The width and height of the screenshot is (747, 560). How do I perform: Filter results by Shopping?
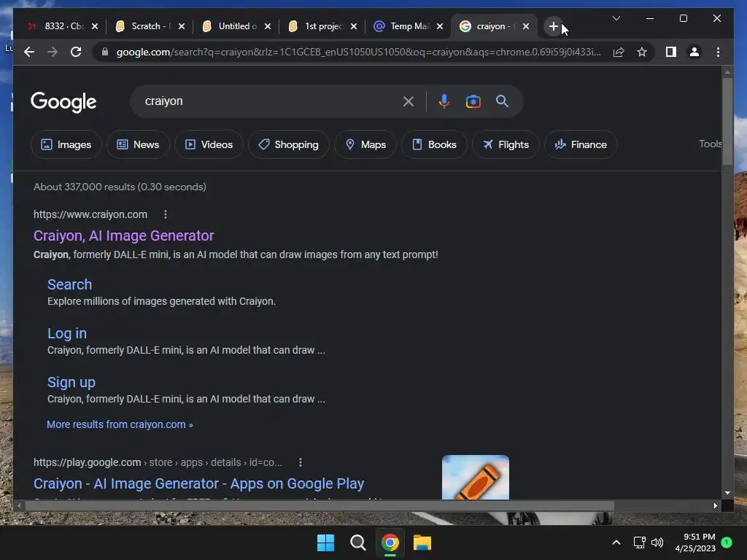click(288, 144)
